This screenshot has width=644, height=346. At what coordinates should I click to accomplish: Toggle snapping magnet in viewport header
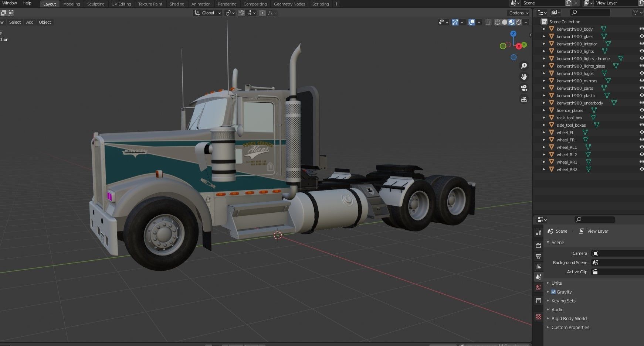pos(241,13)
